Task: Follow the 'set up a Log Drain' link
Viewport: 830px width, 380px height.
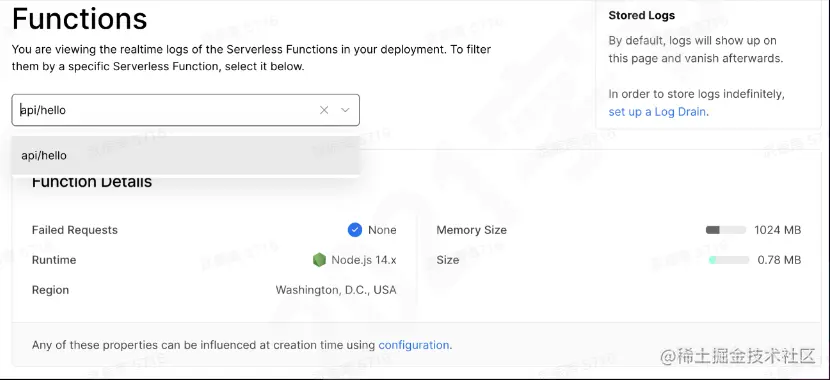Action: click(x=657, y=112)
